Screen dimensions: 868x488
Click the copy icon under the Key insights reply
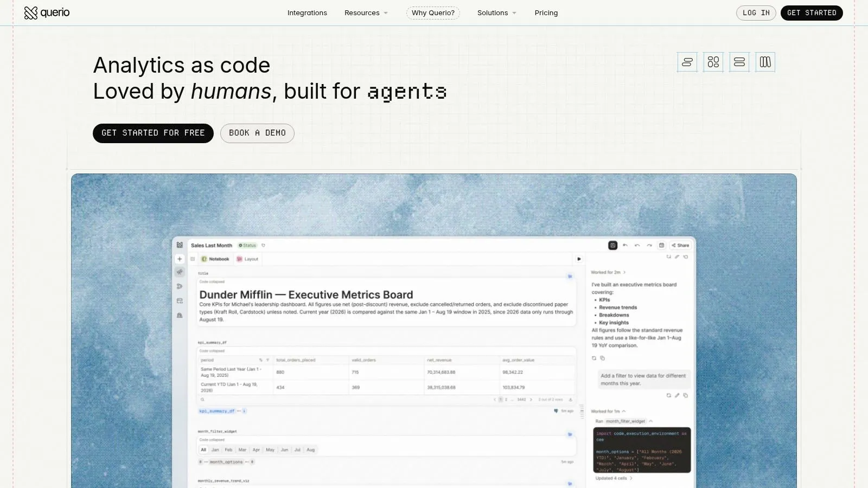coord(602,358)
